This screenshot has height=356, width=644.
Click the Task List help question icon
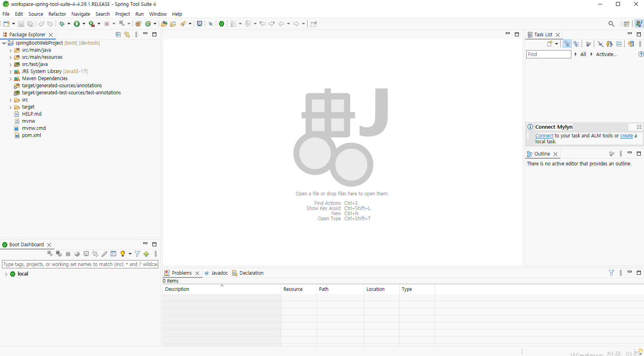641,54
